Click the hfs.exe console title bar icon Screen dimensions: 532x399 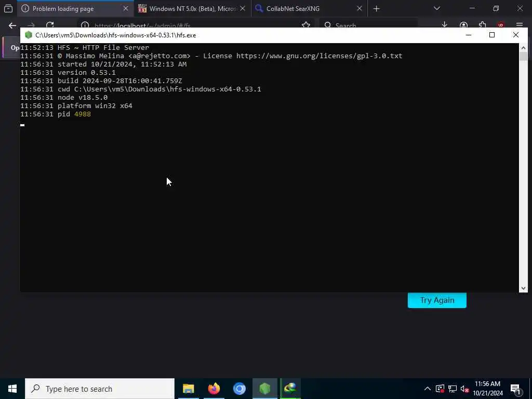pos(29,35)
